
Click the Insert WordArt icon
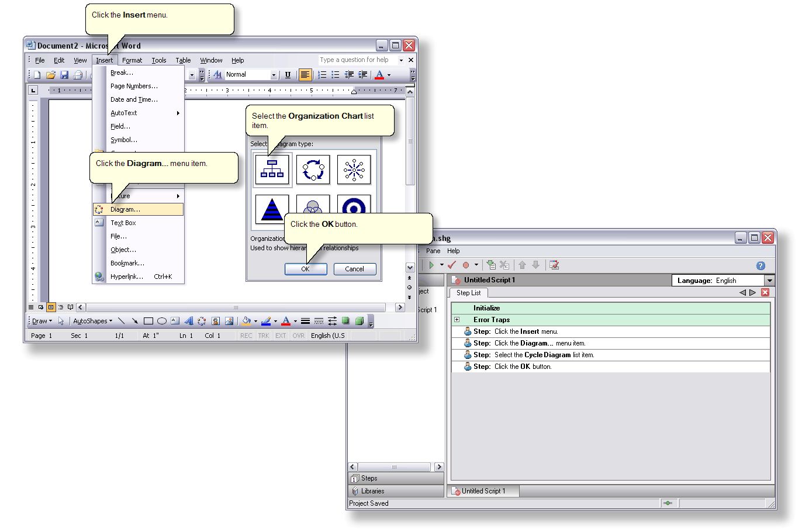click(189, 321)
